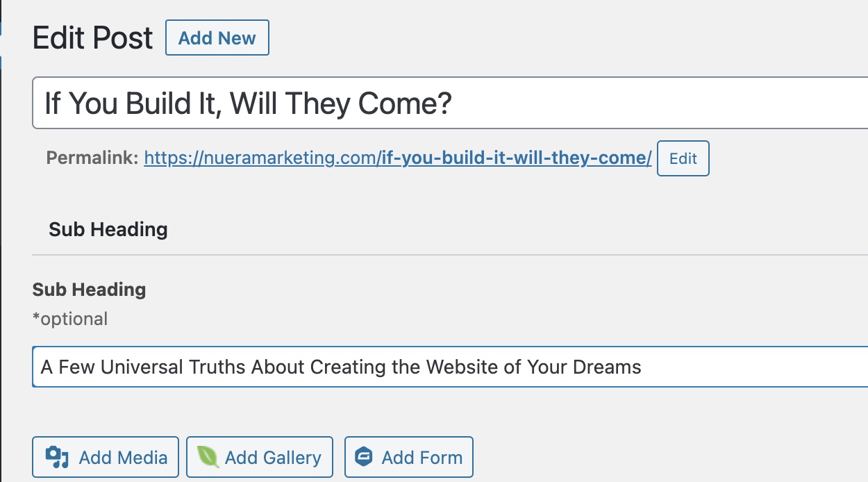Viewport: 868px width, 482px height.
Task: Click the Edit Post page heading
Action: (x=92, y=38)
